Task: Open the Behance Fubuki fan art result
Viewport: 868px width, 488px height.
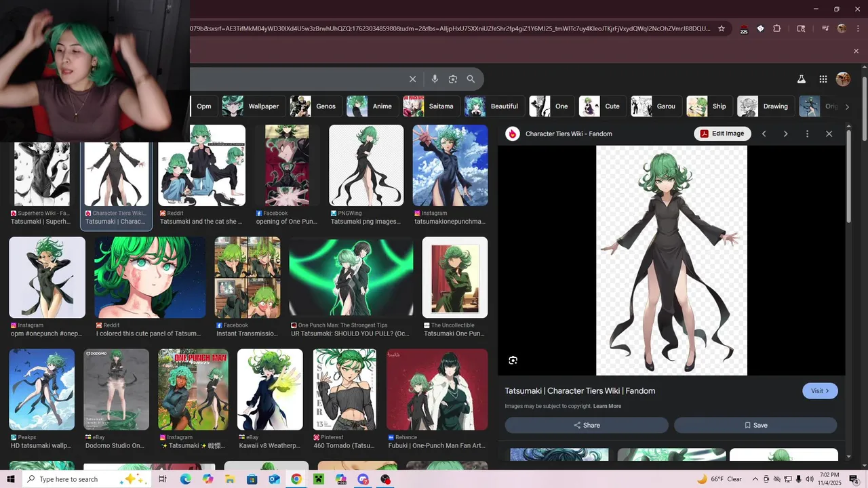Action: [437, 400]
